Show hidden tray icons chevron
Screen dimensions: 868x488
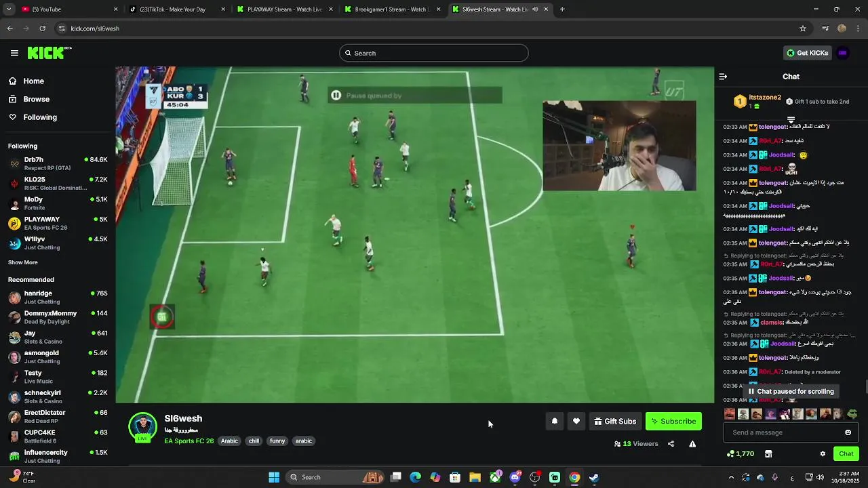731,477
